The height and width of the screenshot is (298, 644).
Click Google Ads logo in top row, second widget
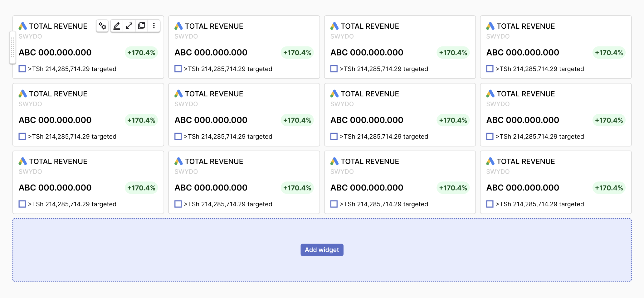[178, 26]
